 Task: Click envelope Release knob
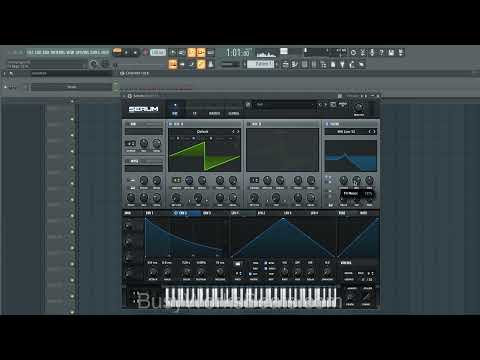click(220, 272)
